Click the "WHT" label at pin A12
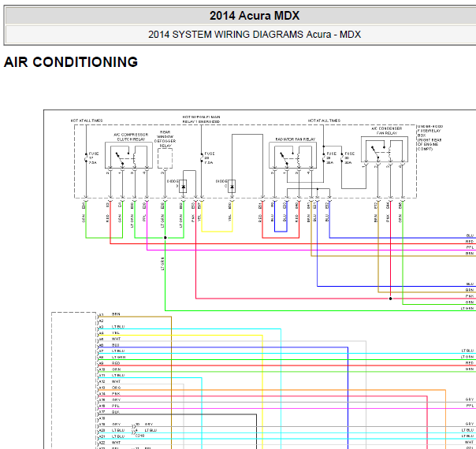Image resolution: width=476 pixels, height=449 pixels. [116, 381]
